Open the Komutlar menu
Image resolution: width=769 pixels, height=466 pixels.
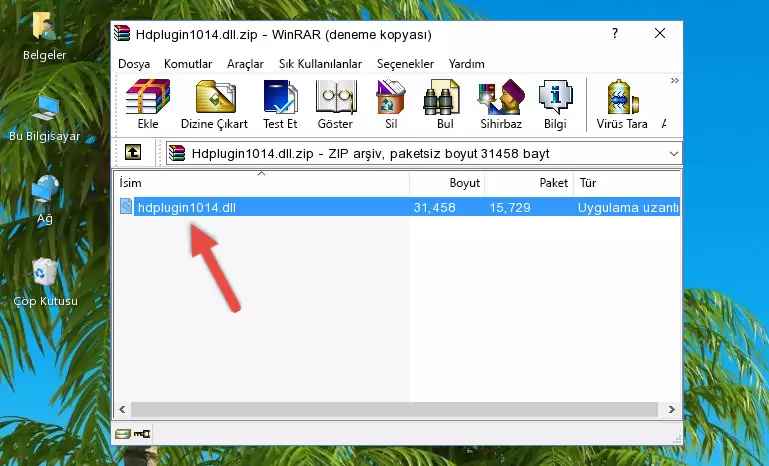[188, 64]
